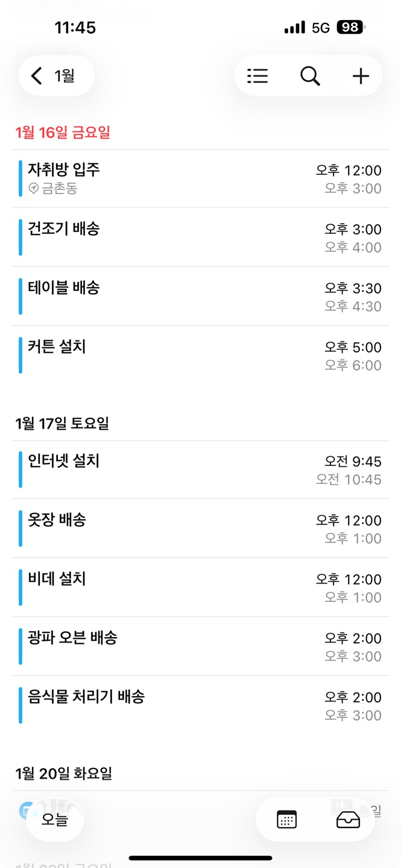This screenshot has width=401, height=868.
Task: Add a new event with plus icon
Action: click(361, 76)
